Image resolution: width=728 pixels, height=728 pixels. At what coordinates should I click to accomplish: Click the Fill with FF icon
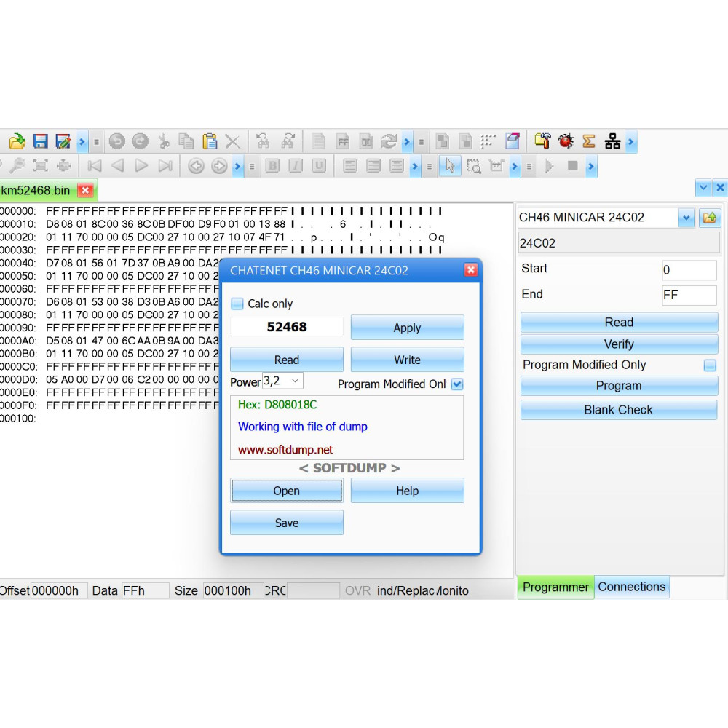343,141
